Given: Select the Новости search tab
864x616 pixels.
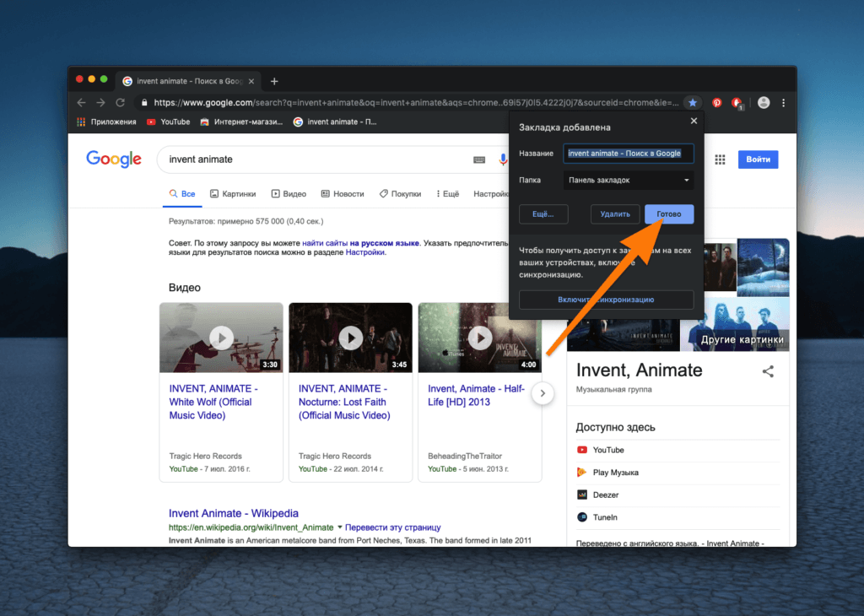Looking at the screenshot, I should click(x=343, y=194).
